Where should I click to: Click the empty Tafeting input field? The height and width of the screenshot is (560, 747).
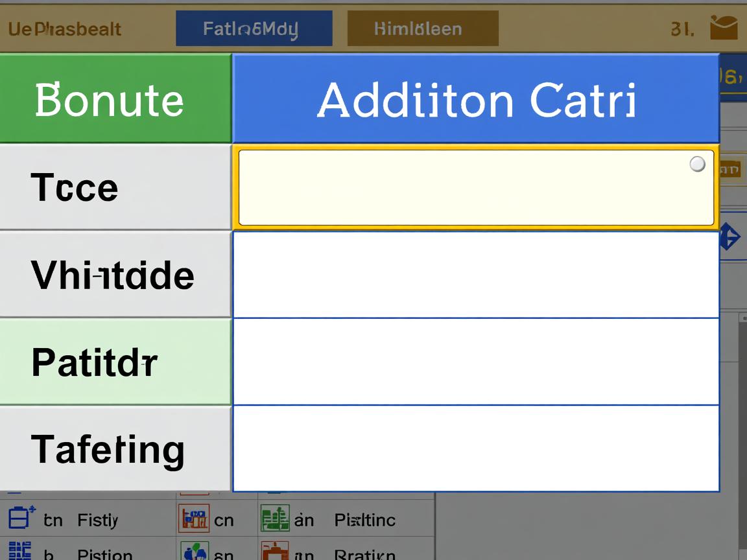pyautogui.click(x=475, y=449)
